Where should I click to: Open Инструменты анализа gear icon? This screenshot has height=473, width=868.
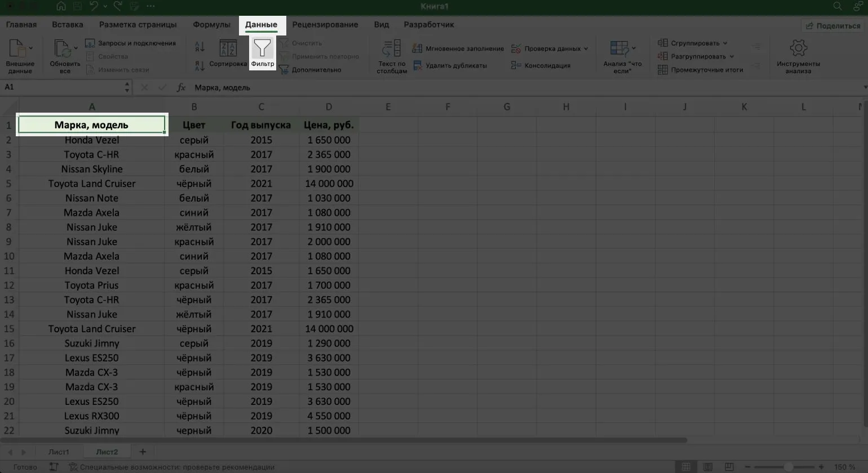tap(798, 49)
